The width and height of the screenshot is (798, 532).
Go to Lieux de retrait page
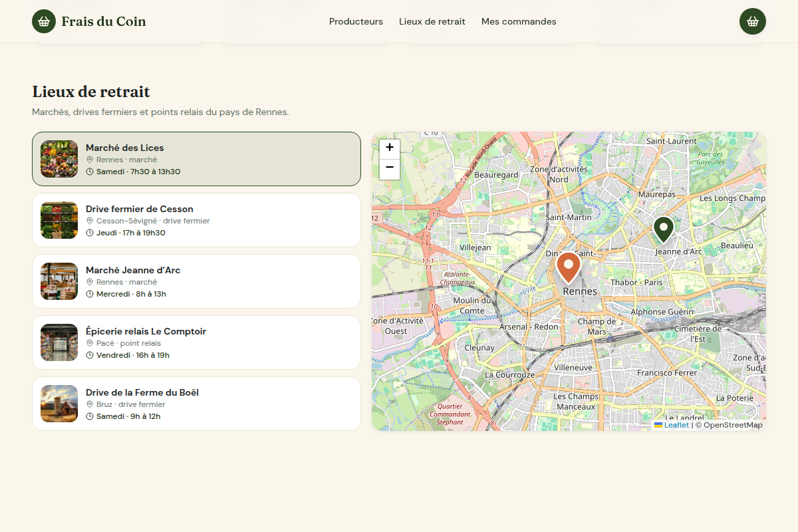click(432, 21)
